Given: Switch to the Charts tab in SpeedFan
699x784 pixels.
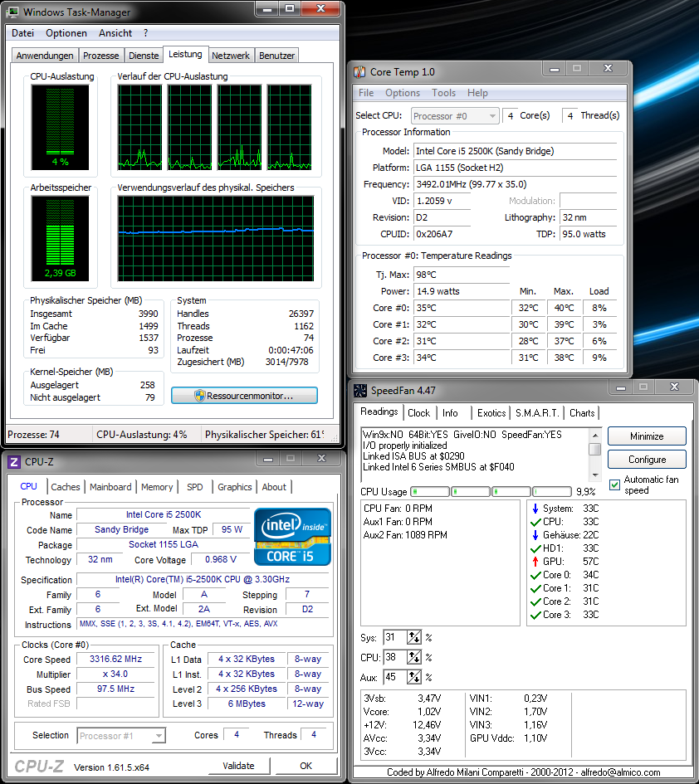Looking at the screenshot, I should tap(582, 413).
